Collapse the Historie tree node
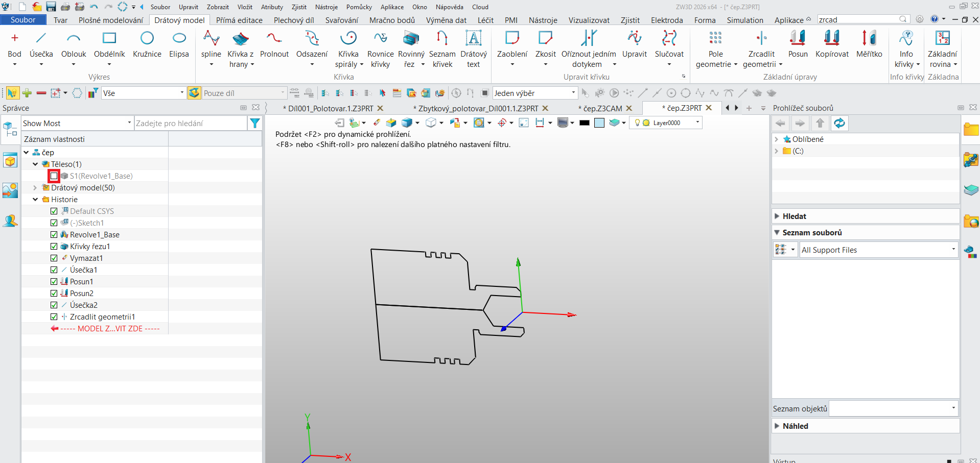Image resolution: width=980 pixels, height=463 pixels. pyautogui.click(x=35, y=200)
